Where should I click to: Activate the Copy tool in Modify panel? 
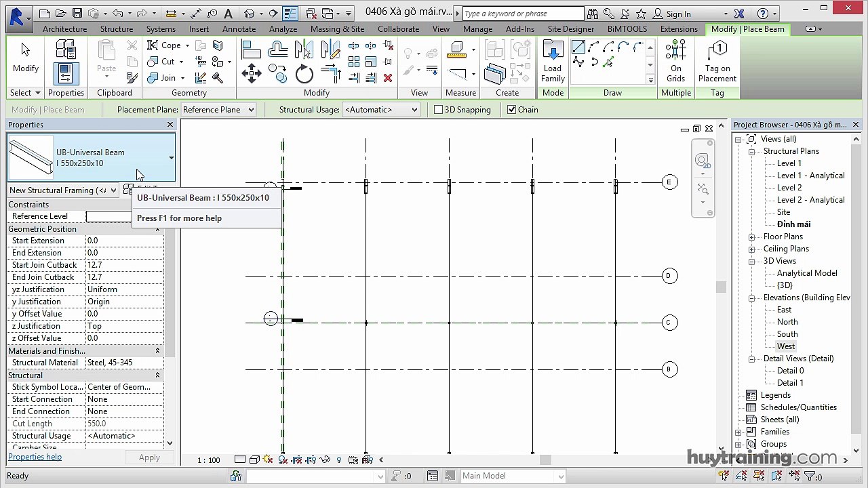[277, 72]
